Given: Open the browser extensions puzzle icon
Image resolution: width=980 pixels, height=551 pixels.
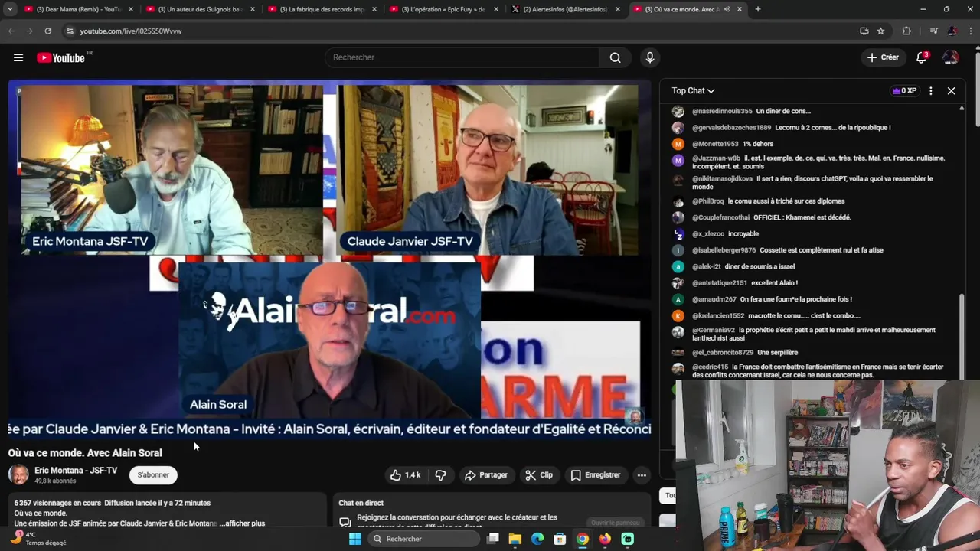Looking at the screenshot, I should (x=906, y=31).
